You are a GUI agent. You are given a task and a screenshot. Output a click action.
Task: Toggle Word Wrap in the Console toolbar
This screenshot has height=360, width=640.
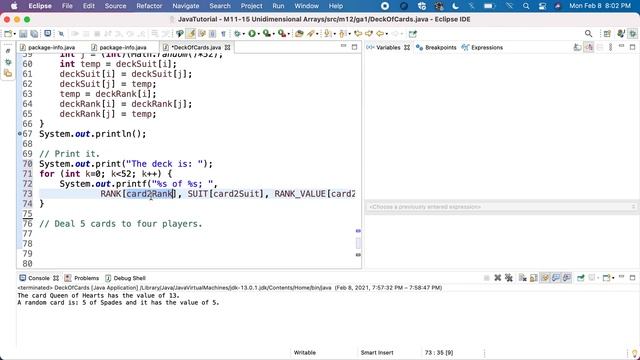(545, 278)
